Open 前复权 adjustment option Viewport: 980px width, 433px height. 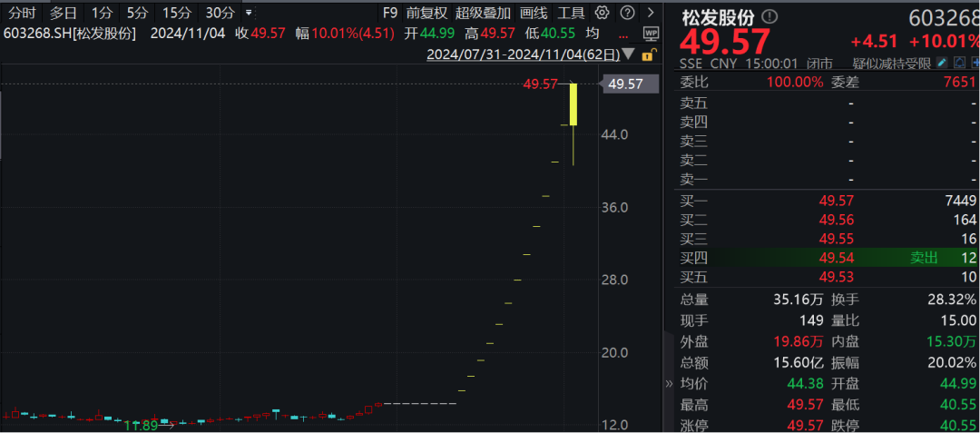click(x=426, y=13)
